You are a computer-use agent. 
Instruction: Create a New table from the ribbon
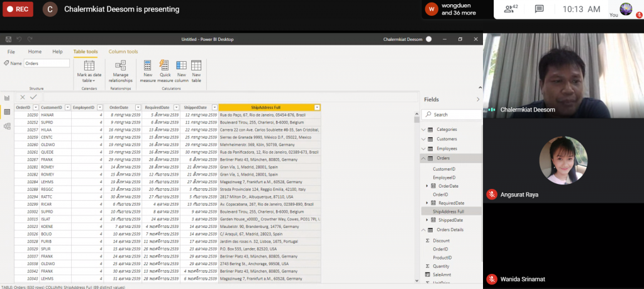pyautogui.click(x=196, y=71)
